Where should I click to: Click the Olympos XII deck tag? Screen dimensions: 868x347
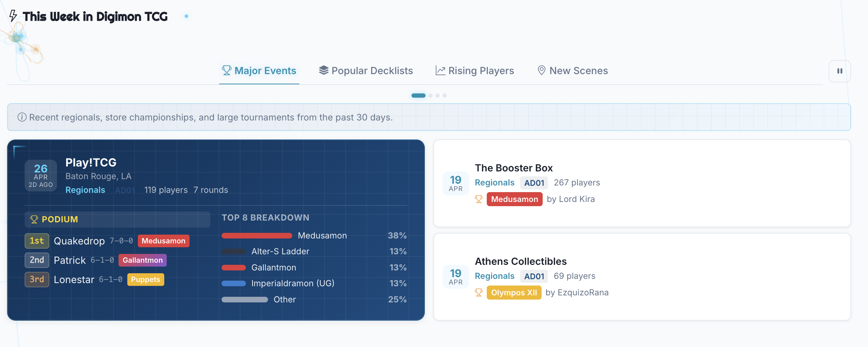[514, 293]
